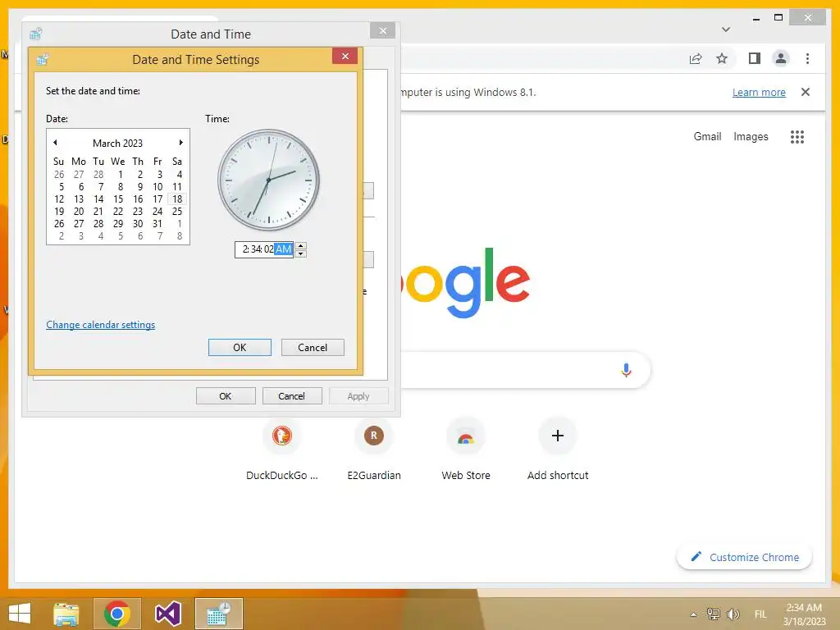Dismiss the Windows 8.1 infobar
The height and width of the screenshot is (630, 840).
tap(806, 92)
